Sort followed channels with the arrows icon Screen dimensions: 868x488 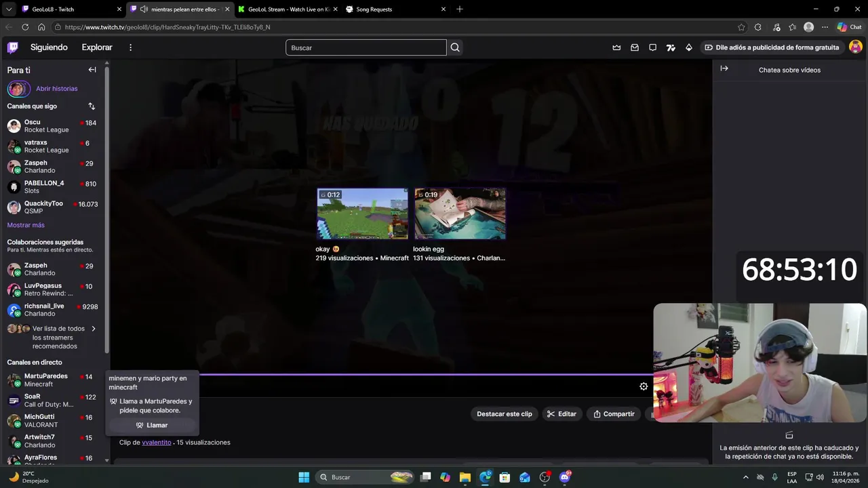click(92, 106)
